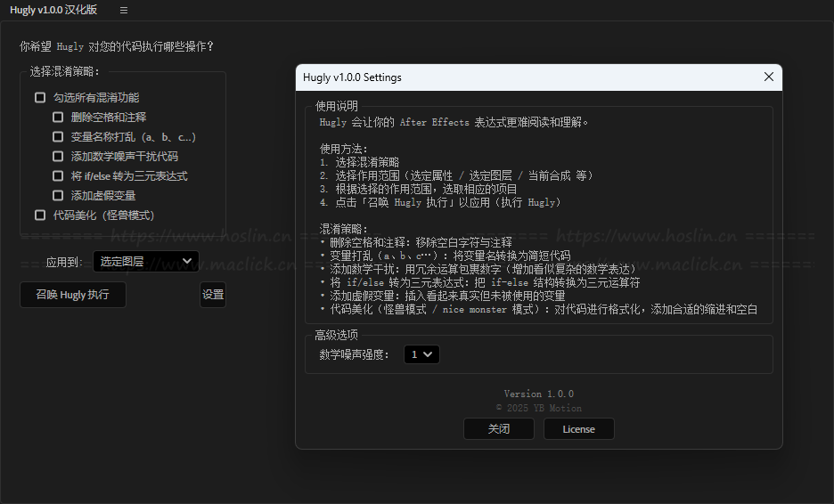
Task: Click the 使用说明 group heading
Action: point(337,106)
